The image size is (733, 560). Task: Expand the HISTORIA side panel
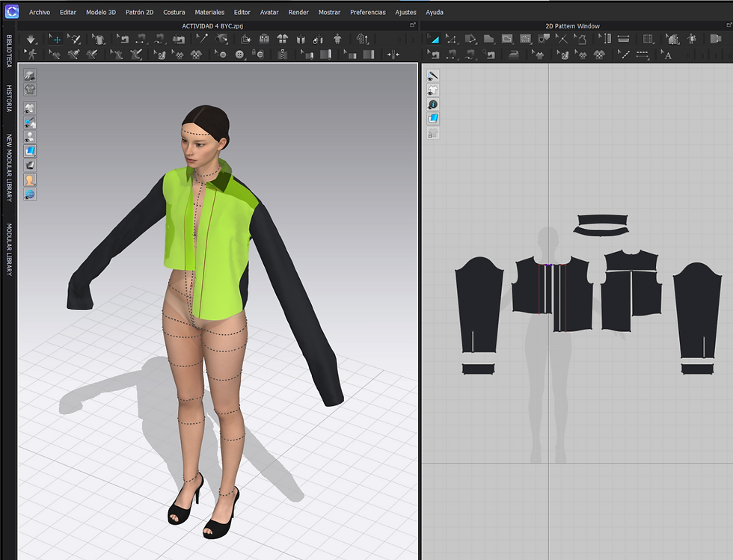pos(10,99)
